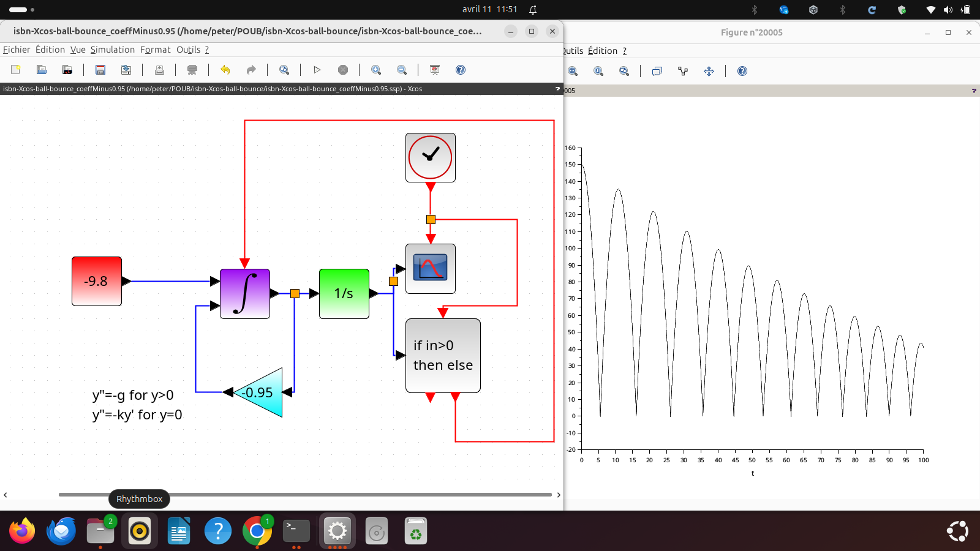Click the Undo arrow in Xcos toolbar
Image resolution: width=980 pixels, height=551 pixels.
(225, 70)
